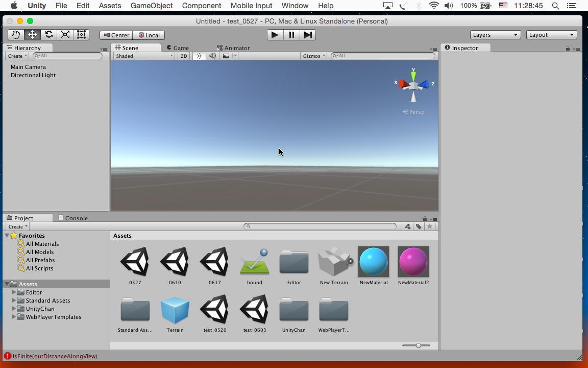Open the Shaded draw mode dropdown
Viewport: 588px width, 368px height.
[x=144, y=56]
